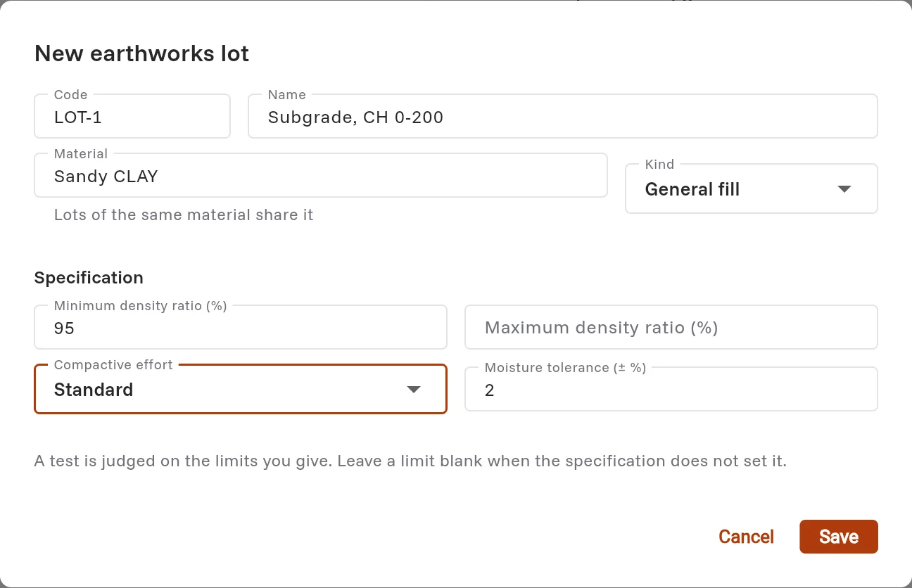
Task: Edit the Moisture tolerance field
Action: pos(671,389)
